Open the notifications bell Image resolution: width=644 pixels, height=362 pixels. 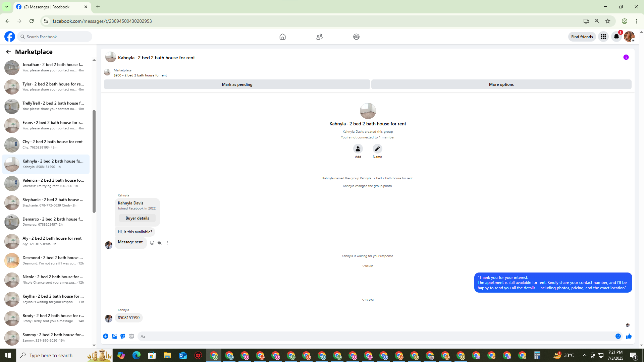616,37
